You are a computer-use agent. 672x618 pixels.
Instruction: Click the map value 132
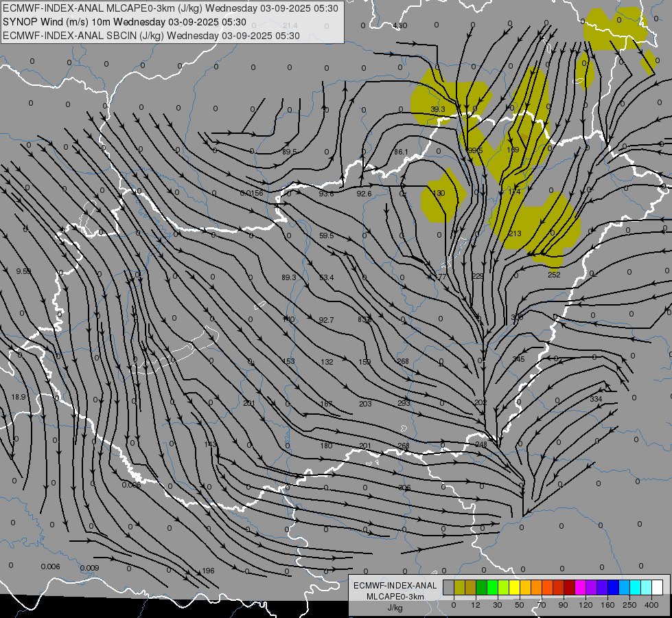click(x=327, y=362)
